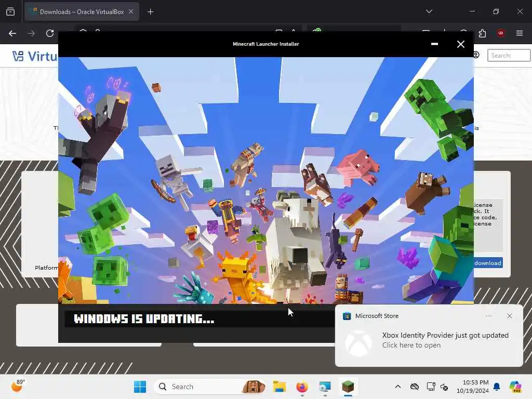Screen dimensions: 532x399
Task: Click the user account icon on VirtualBox page
Action: click(476, 55)
